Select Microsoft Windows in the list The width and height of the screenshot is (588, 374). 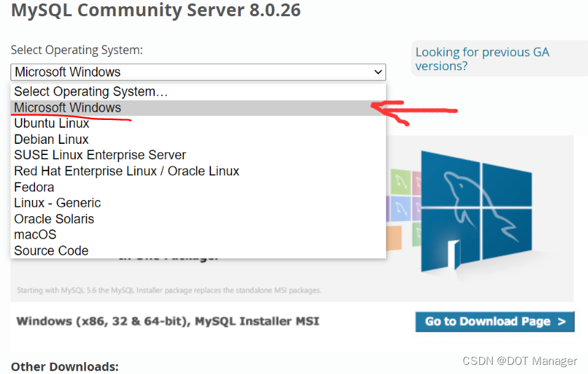tap(198, 108)
